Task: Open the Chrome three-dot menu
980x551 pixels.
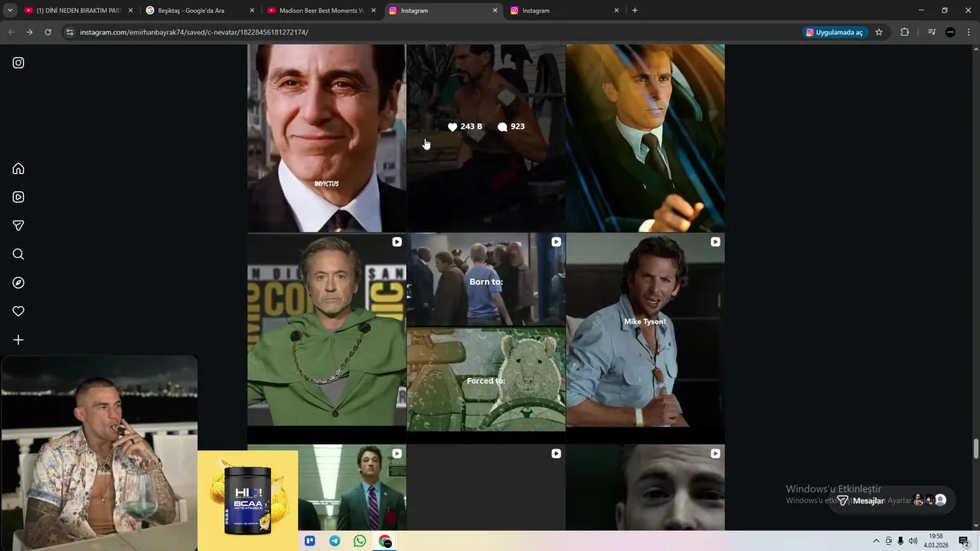Action: click(969, 32)
